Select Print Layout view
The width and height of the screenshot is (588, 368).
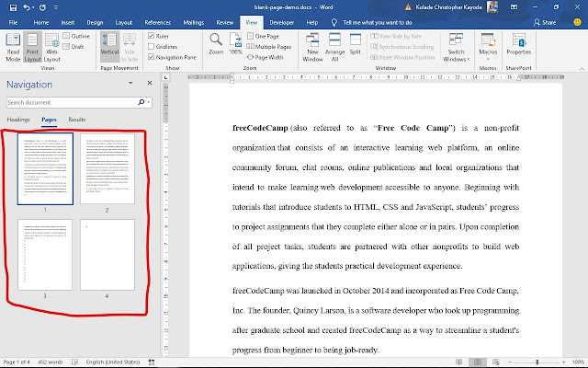[x=32, y=47]
